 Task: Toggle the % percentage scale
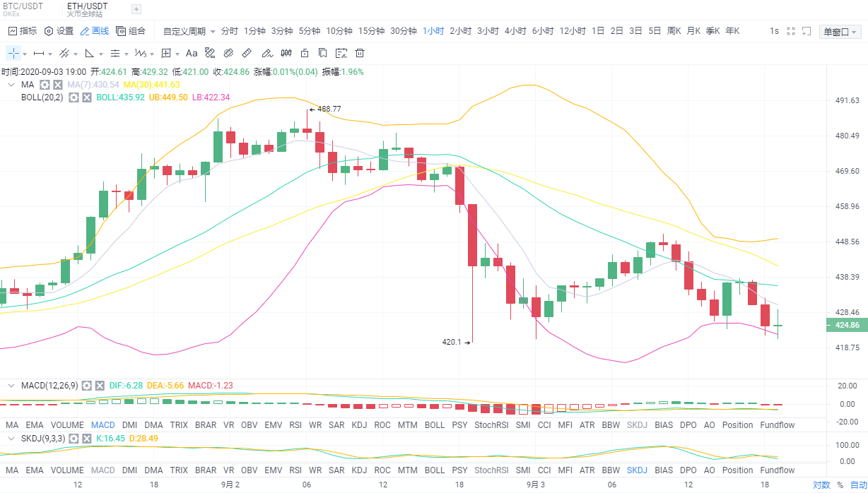[x=840, y=485]
